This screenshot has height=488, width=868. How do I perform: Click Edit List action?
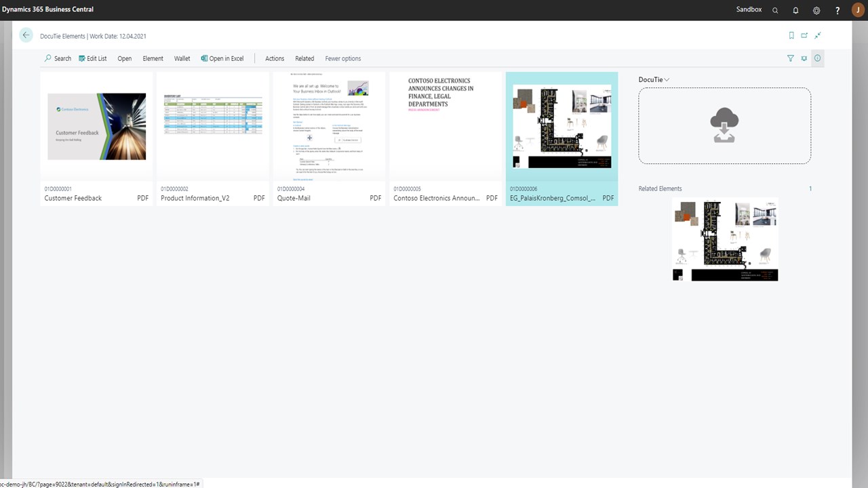point(93,58)
